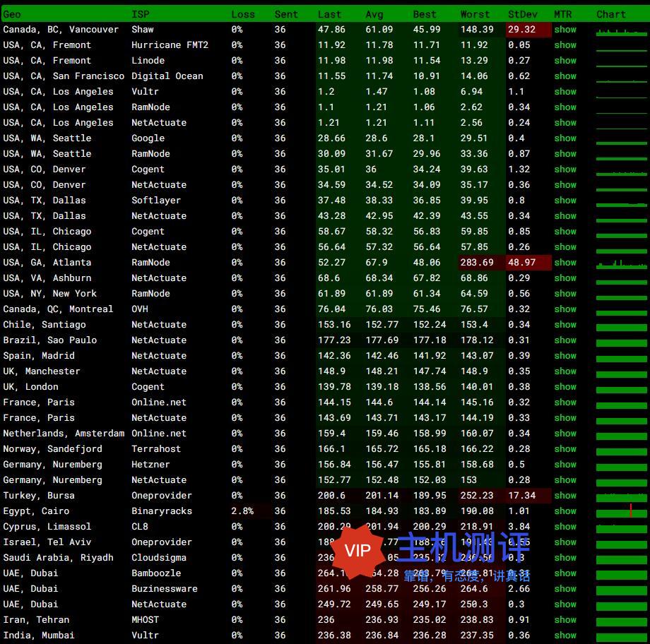Screen dimensions: 650x644
Task: Open show link for Egypt Cairo Binaryracks
Action: (x=565, y=511)
